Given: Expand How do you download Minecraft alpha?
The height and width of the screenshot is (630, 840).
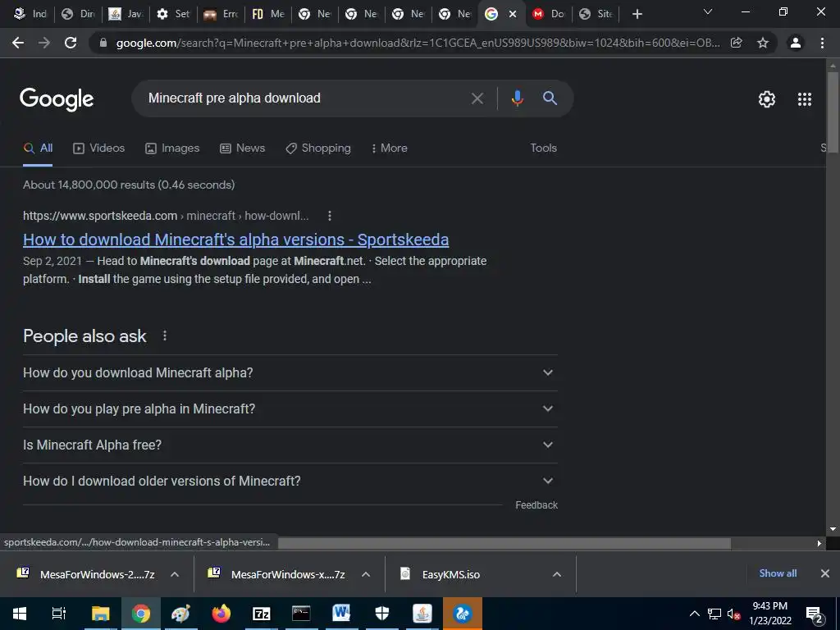Looking at the screenshot, I should click(290, 373).
